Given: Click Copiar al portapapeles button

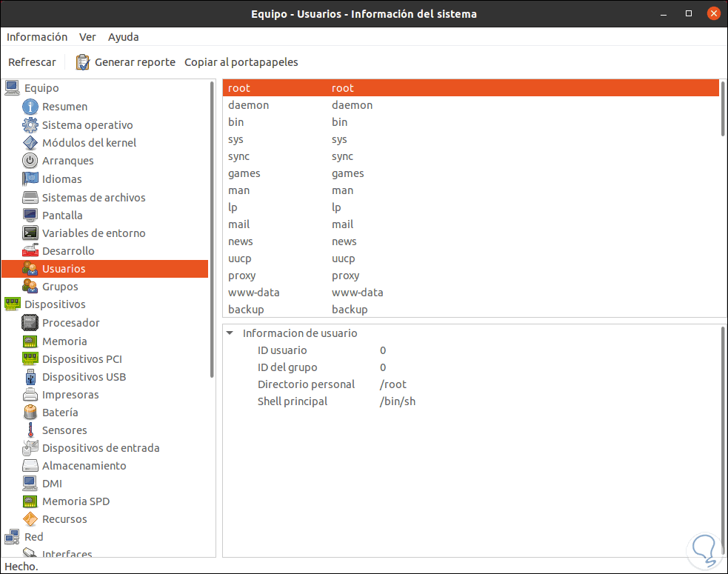Looking at the screenshot, I should coord(241,62).
